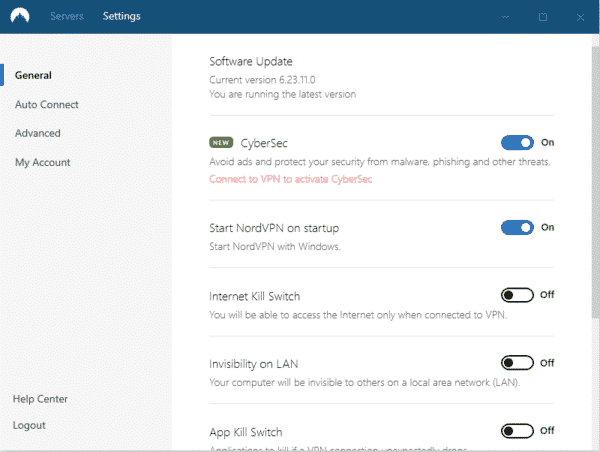The image size is (600, 452).
Task: Close the NordVPN window
Action: [580, 17]
